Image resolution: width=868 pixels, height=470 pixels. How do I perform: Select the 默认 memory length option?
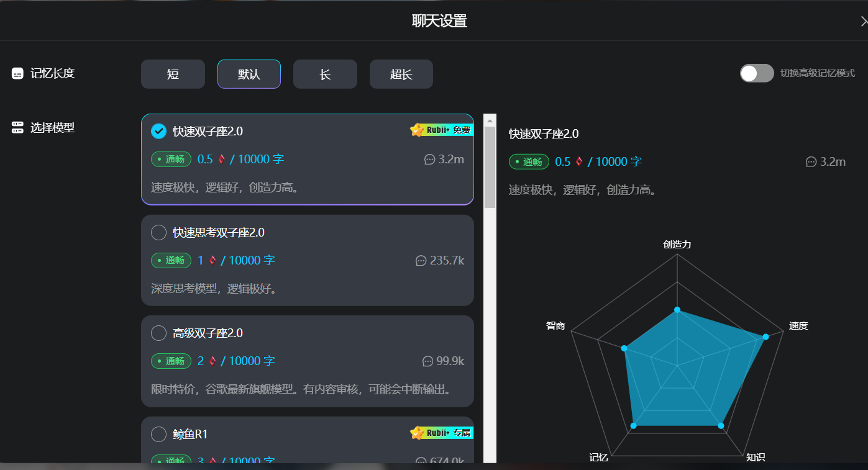tap(249, 75)
